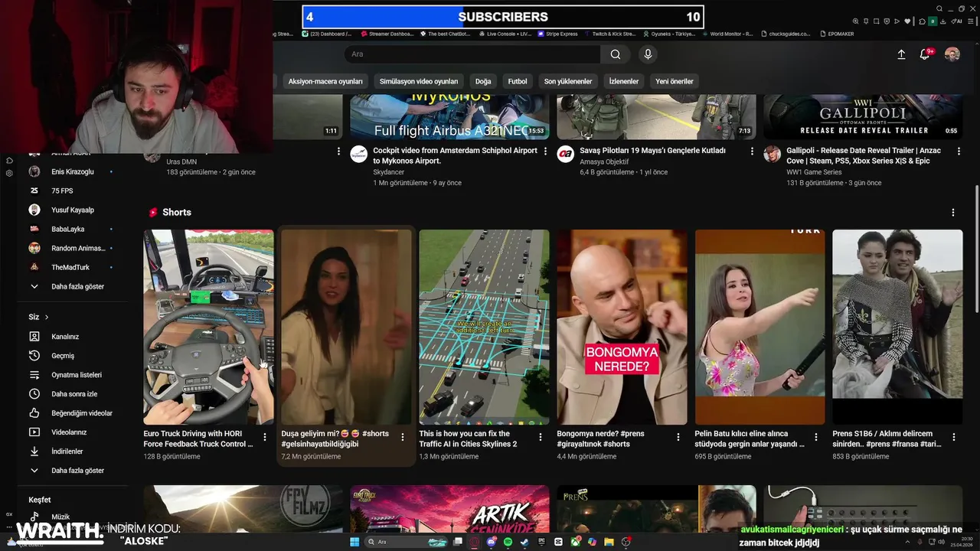The width and height of the screenshot is (980, 551).
Task: Open options for the Cockpit video from Amsterdam
Action: coord(546,152)
